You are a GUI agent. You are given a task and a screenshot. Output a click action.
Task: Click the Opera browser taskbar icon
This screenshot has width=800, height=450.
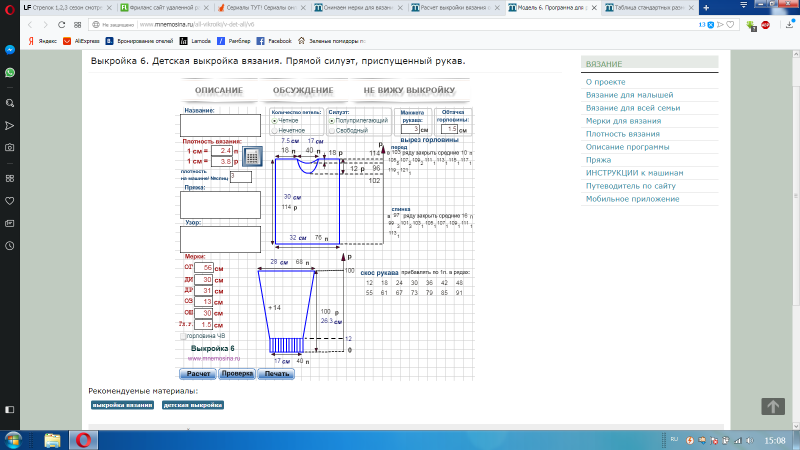pyautogui.click(x=83, y=439)
